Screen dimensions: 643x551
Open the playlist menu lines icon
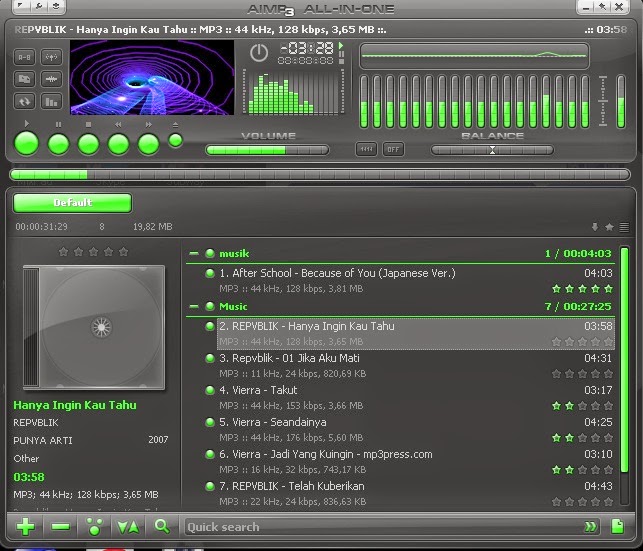coord(624,227)
